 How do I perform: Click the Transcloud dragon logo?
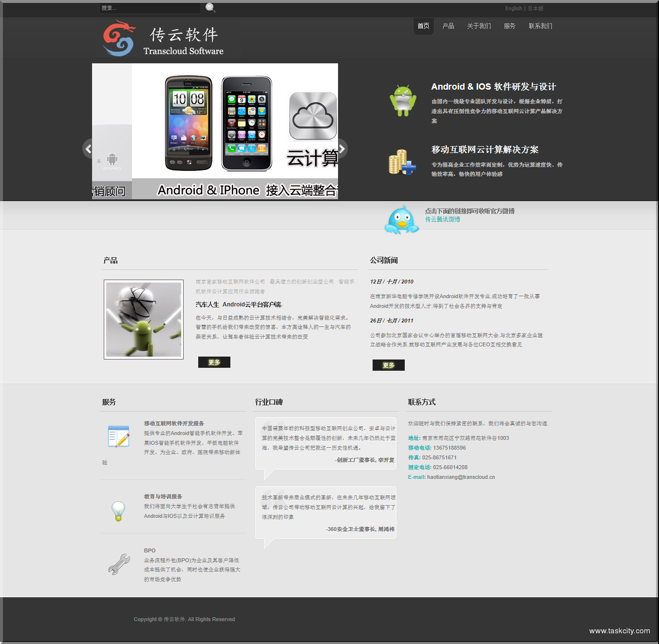point(119,38)
